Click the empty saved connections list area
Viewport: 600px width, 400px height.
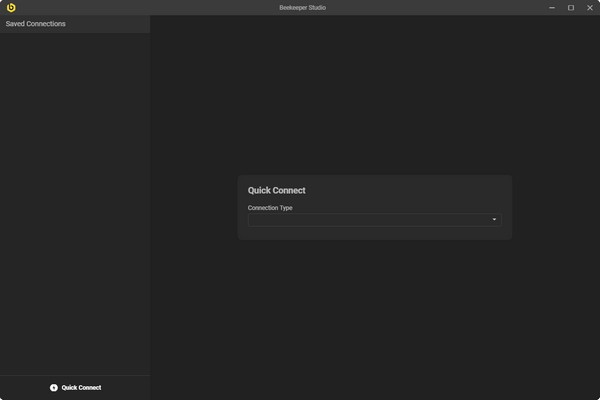[x=75, y=200]
